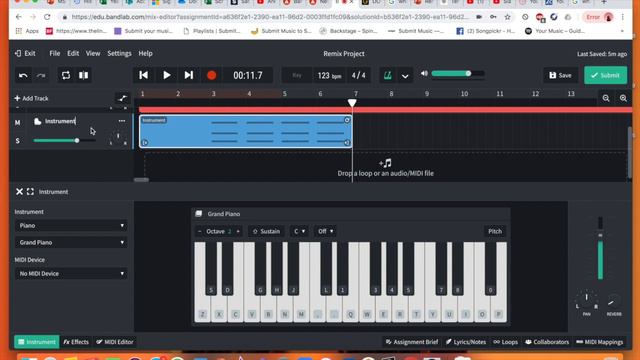The image size is (640, 360).
Task: Open the Assignment Brief panel
Action: coord(412,342)
